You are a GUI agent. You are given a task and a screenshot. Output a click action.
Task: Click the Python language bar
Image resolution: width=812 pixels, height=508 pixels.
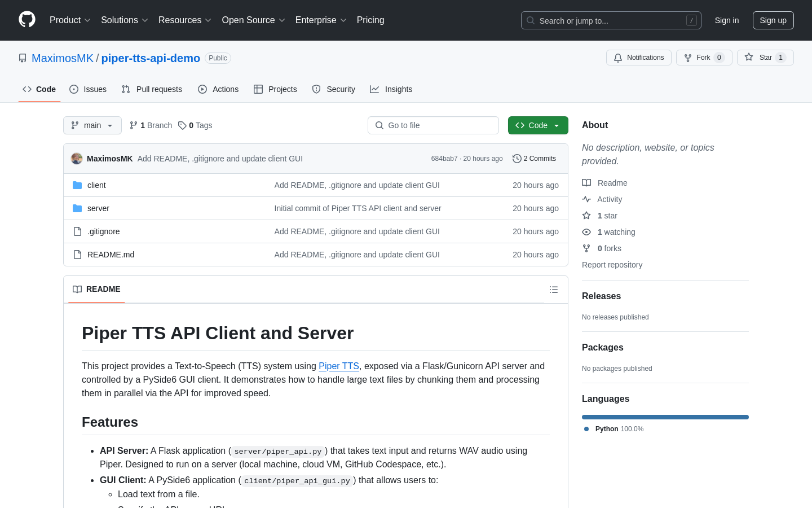click(665, 417)
